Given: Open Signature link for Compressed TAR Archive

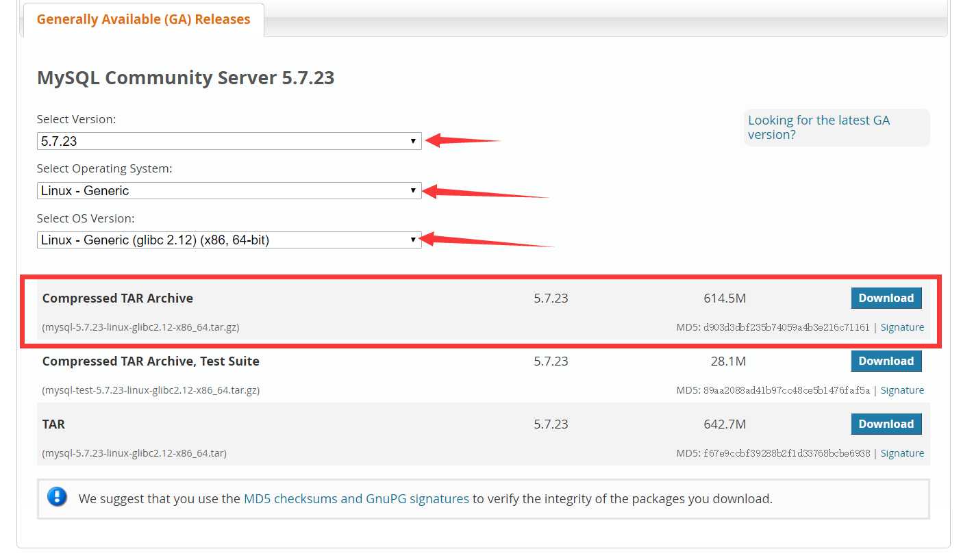Looking at the screenshot, I should pos(901,327).
